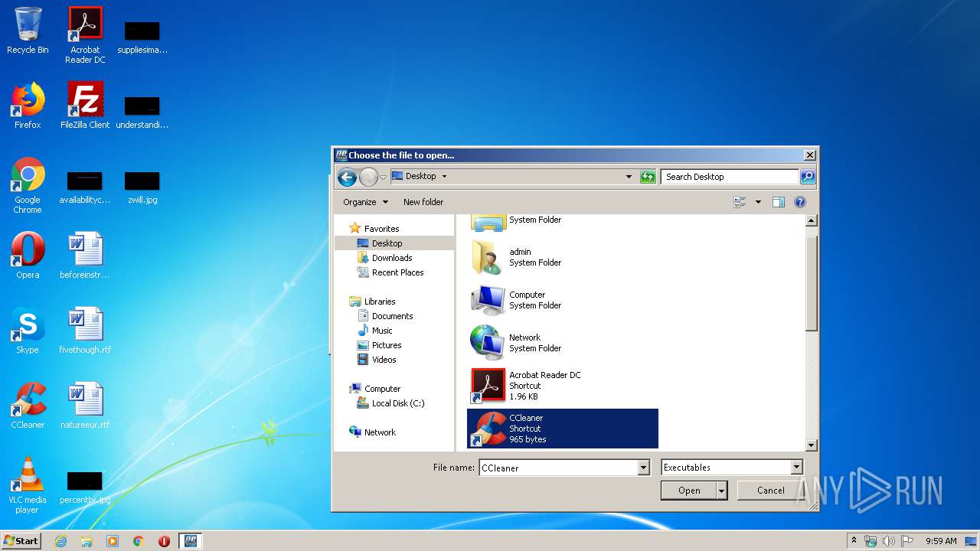Screen dimensions: 980x551
Task: Open Internet Explorer from taskbar
Action: click(60, 541)
